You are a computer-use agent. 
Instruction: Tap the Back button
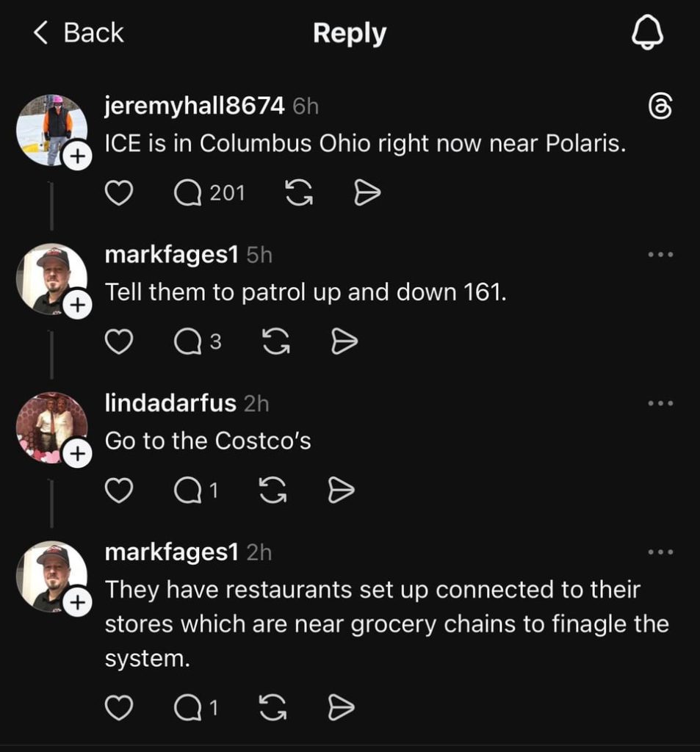[x=79, y=33]
